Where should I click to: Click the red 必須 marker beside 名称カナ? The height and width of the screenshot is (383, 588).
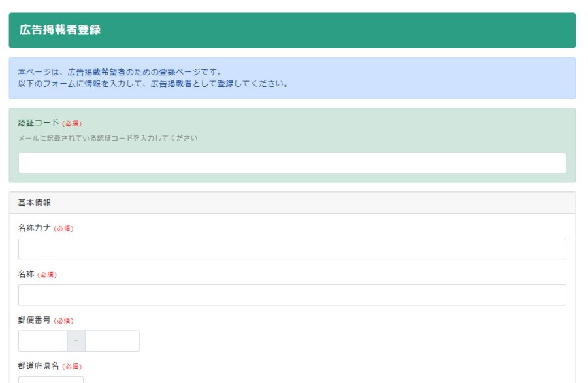63,229
